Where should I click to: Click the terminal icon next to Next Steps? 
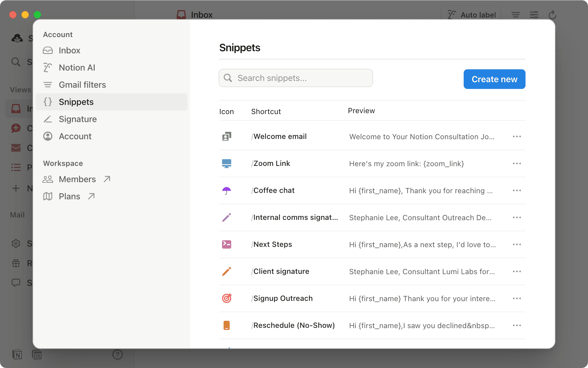(227, 244)
